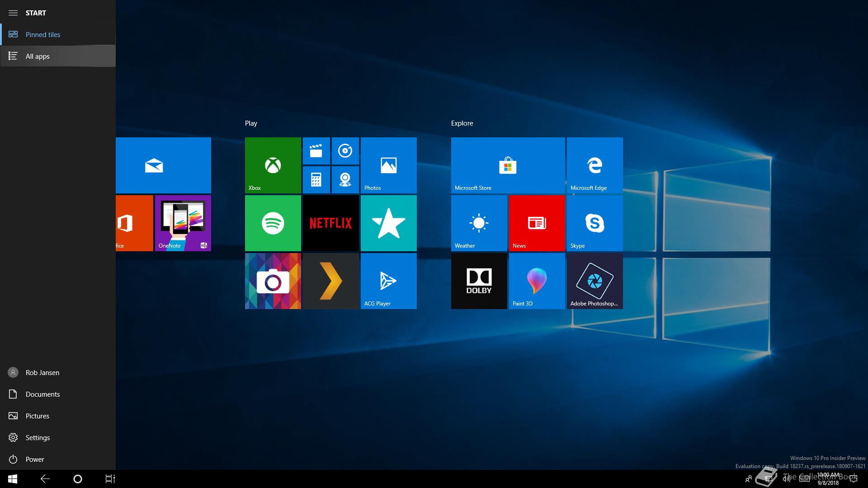Open the teal star app tile
Image resolution: width=868 pixels, height=488 pixels.
click(x=389, y=223)
